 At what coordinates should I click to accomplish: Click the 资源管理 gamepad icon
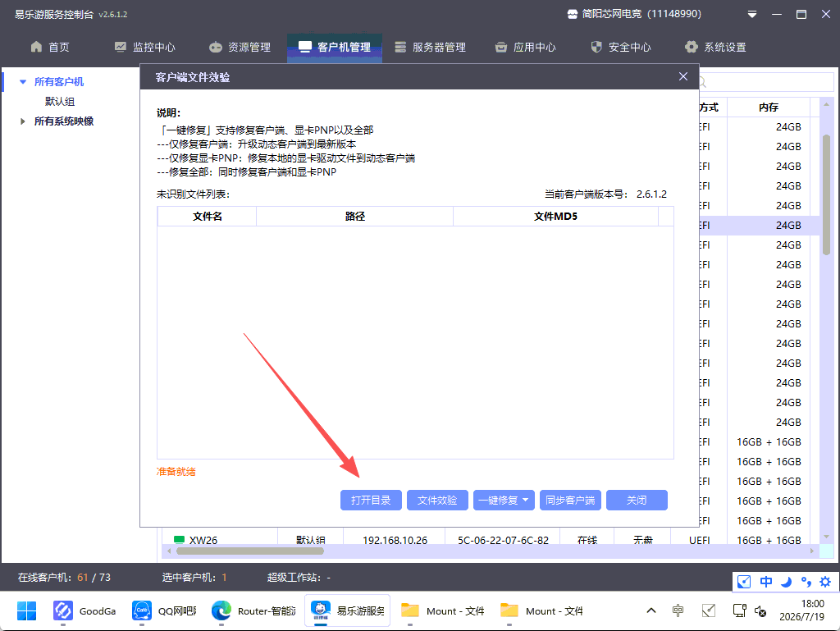click(216, 47)
